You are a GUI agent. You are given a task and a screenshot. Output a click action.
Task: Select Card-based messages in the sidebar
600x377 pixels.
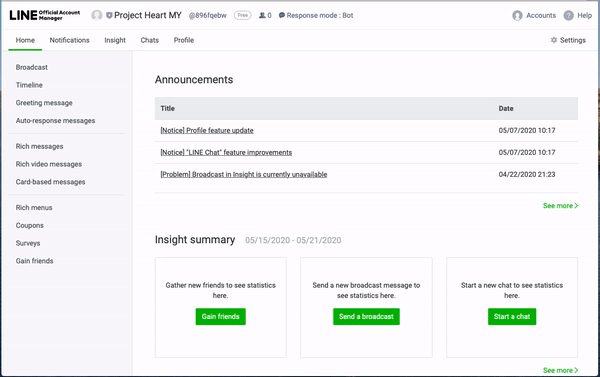51,182
